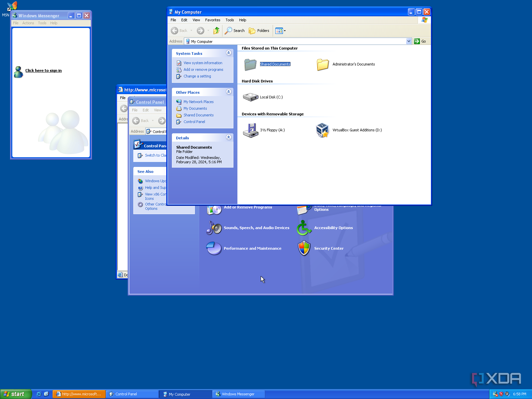Click the View system information link
532x399 pixels.
[203, 63]
